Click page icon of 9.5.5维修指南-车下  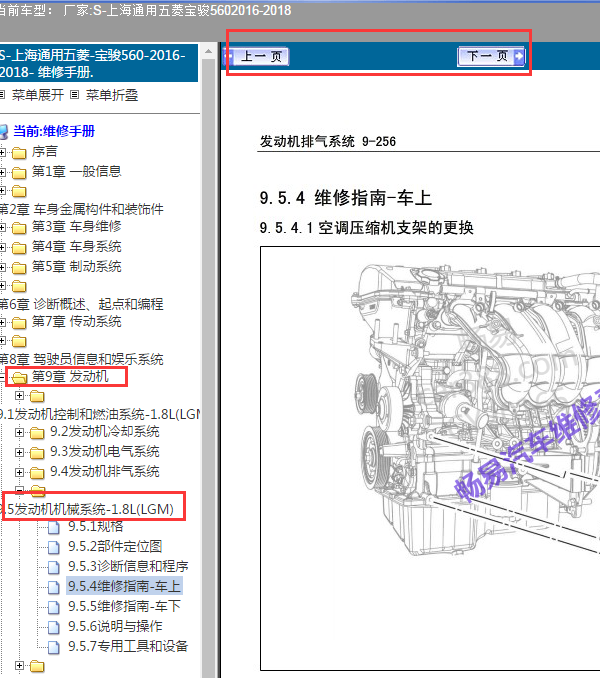(54, 607)
